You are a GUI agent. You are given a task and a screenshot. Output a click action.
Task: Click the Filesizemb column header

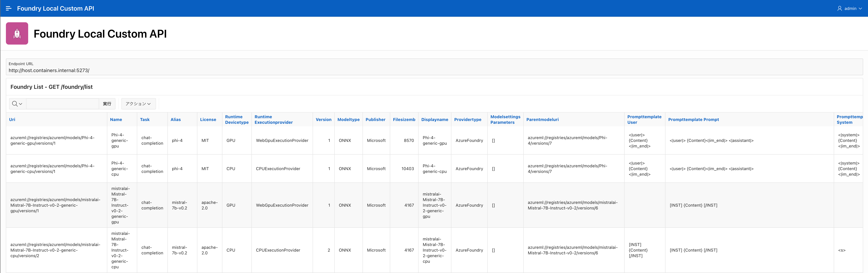[404, 119]
